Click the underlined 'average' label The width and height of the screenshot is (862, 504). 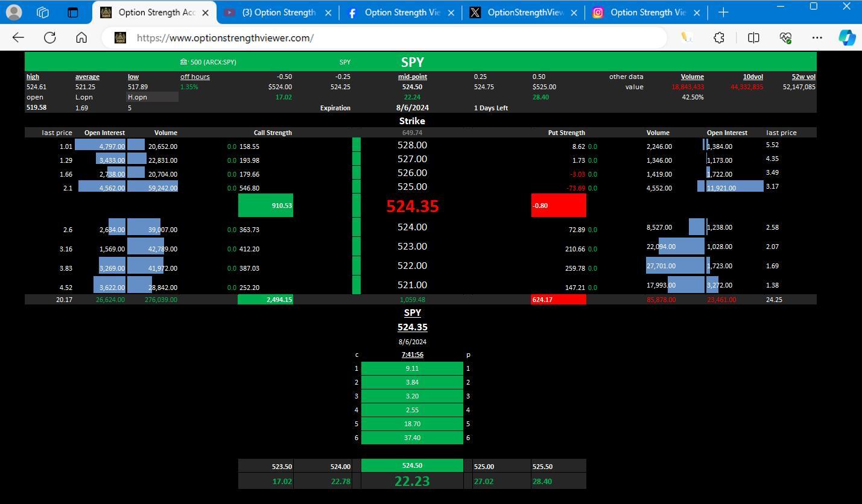(x=87, y=77)
